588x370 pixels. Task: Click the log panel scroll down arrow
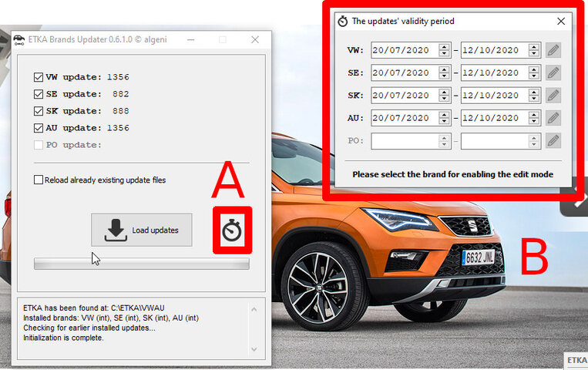[x=254, y=349]
